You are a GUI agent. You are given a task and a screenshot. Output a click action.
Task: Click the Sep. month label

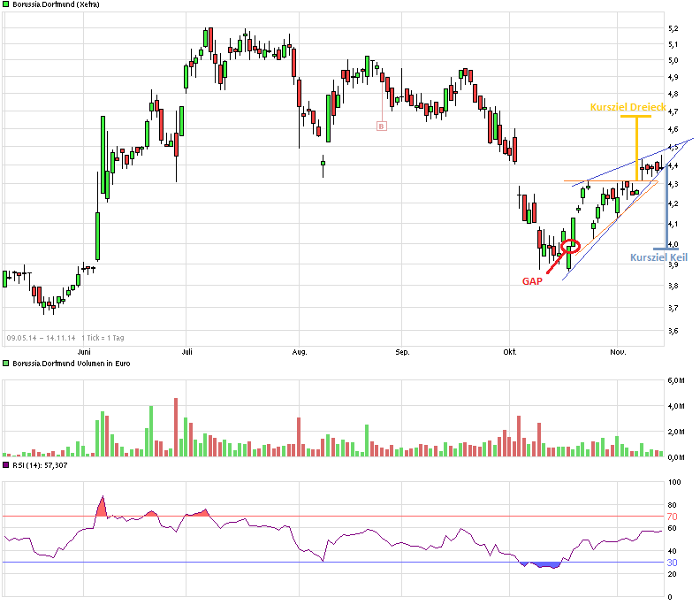402,352
